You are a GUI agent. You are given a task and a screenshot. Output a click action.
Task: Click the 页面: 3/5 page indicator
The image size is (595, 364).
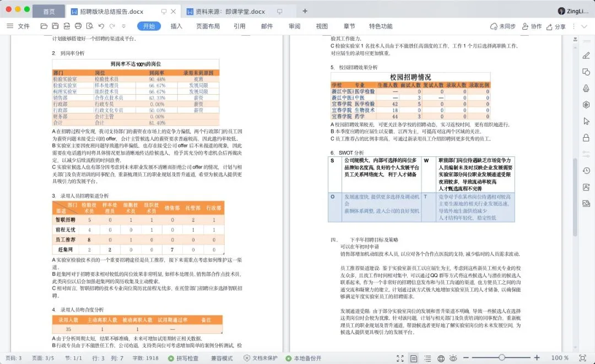coord(43,358)
